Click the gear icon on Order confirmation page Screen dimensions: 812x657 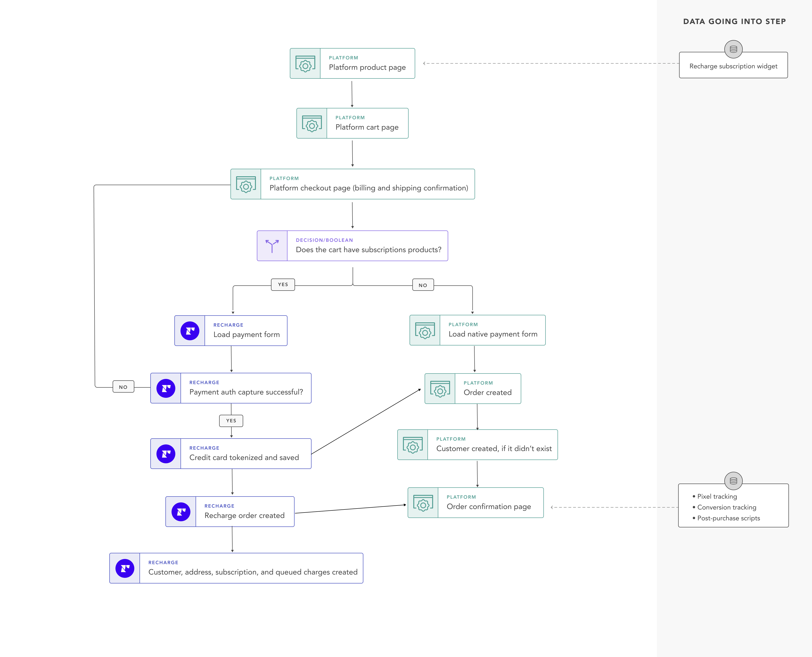pos(423,503)
